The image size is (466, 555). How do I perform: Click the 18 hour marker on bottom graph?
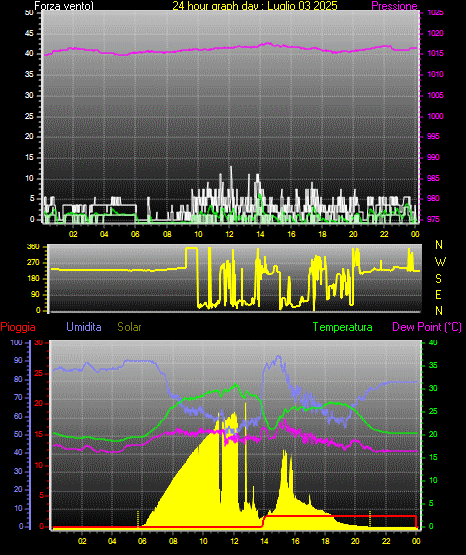coord(325,541)
